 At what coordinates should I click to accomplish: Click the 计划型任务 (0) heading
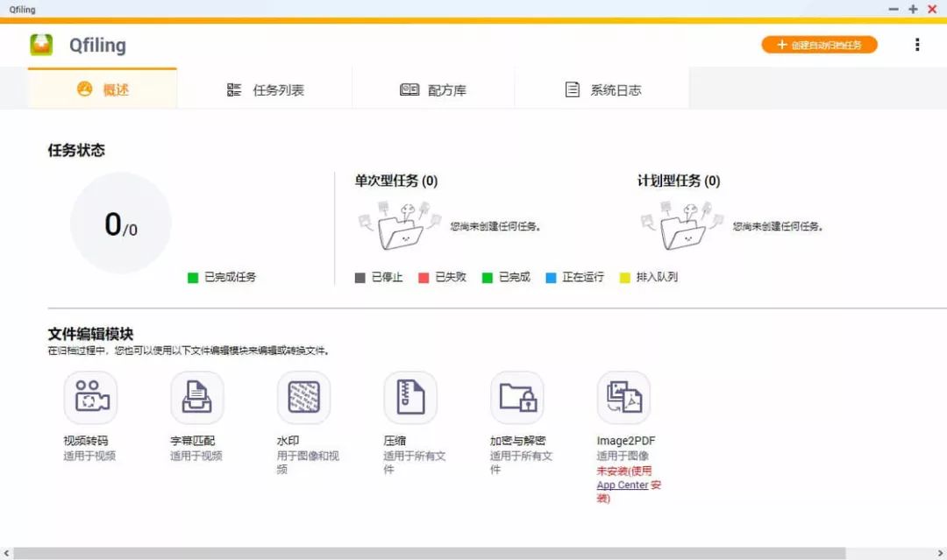679,181
